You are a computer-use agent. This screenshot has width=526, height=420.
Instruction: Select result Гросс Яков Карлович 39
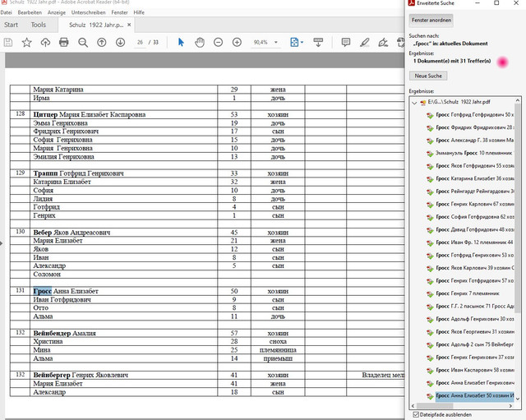tap(474, 268)
